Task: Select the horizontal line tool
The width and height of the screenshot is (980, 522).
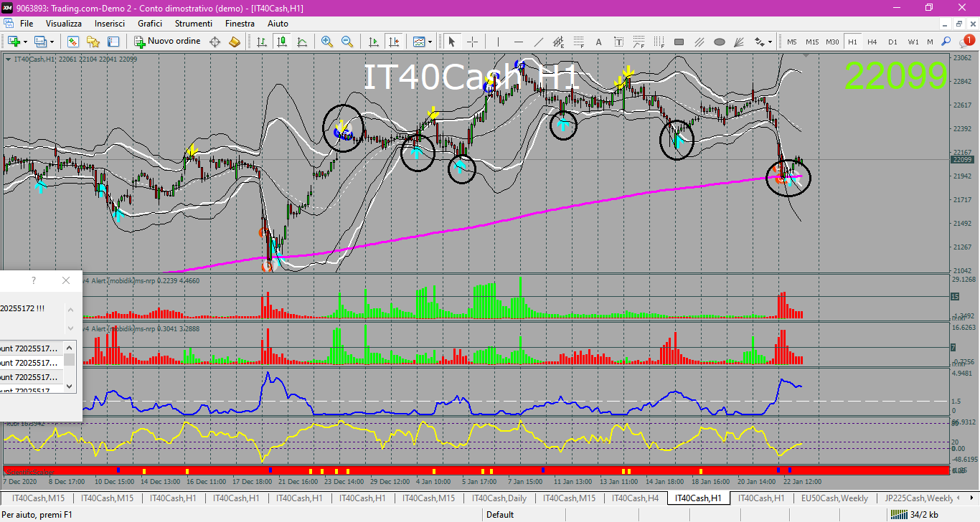Action: pos(518,42)
